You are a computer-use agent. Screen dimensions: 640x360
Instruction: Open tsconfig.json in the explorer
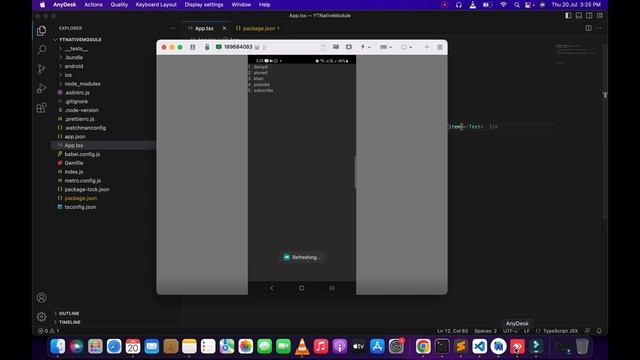[x=80, y=207]
